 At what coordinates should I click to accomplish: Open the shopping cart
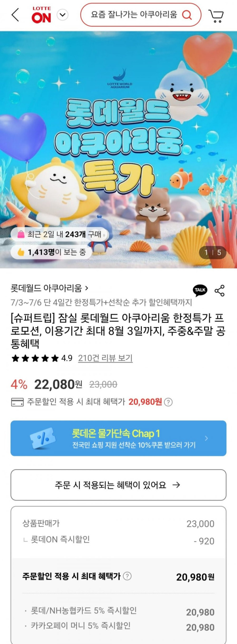click(216, 16)
